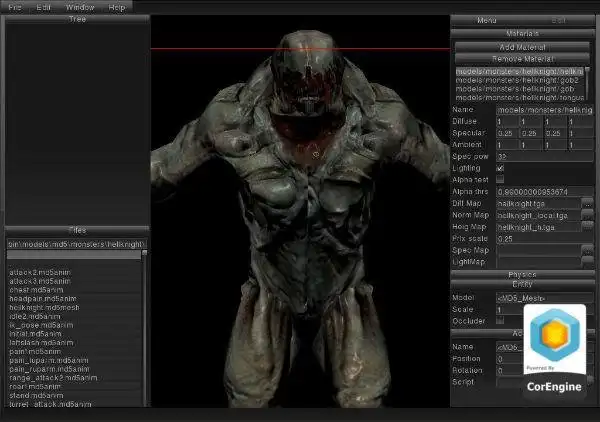Select the hellknight/gob2 material entry
Image resolution: width=600 pixels, height=422 pixels.
tap(517, 80)
